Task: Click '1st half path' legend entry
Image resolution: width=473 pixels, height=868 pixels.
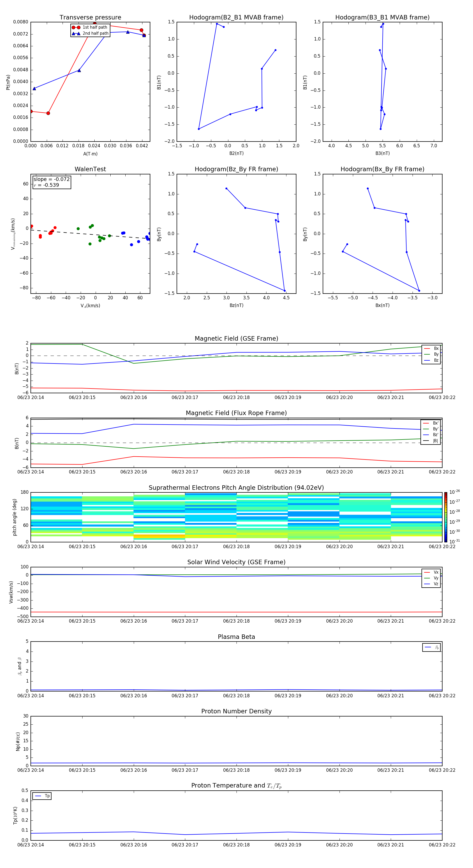Action: pyautogui.click(x=90, y=27)
